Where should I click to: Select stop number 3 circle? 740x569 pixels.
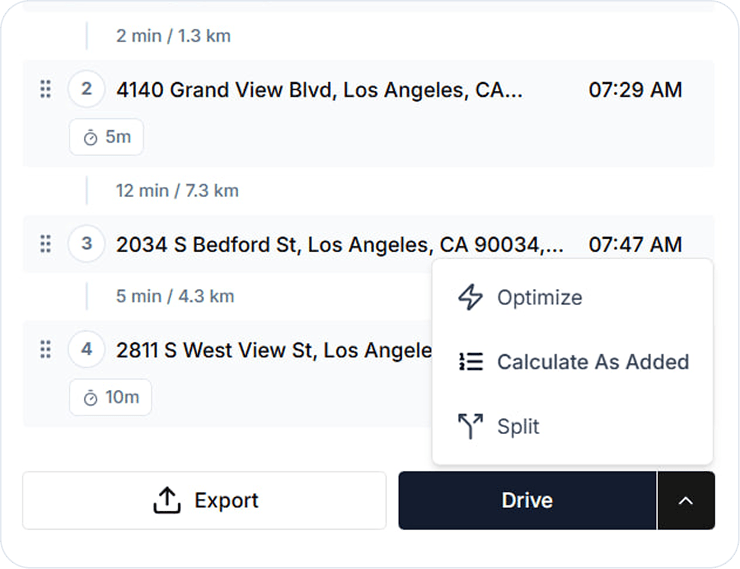(x=87, y=244)
